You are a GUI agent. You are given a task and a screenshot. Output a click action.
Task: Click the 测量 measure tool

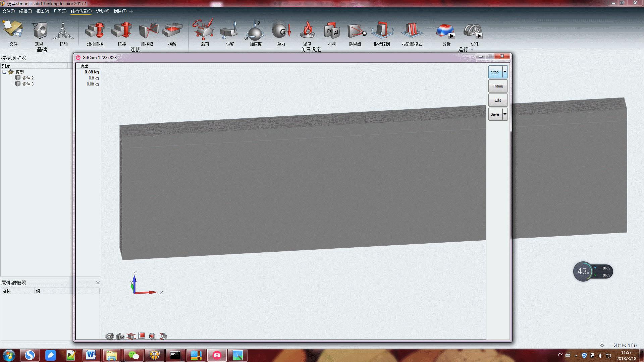point(39,31)
